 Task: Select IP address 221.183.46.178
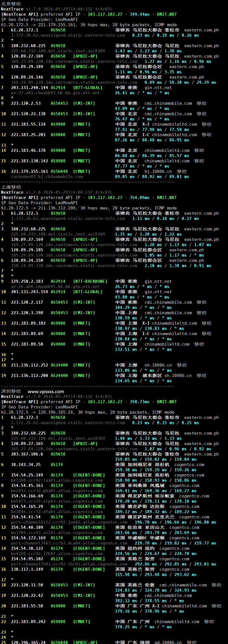pyautogui.click(x=28, y=150)
